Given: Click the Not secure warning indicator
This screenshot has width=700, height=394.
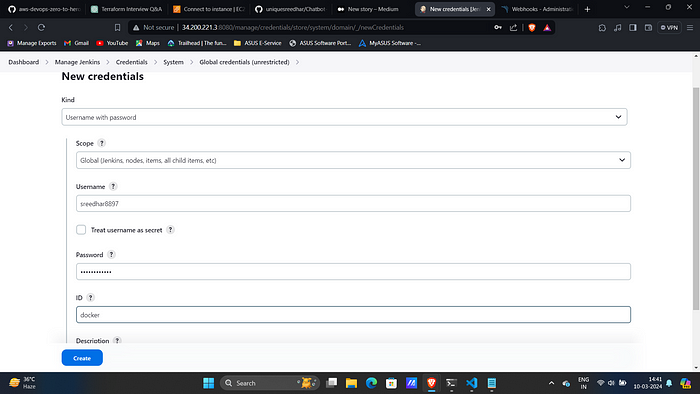Looking at the screenshot, I should point(154,27).
